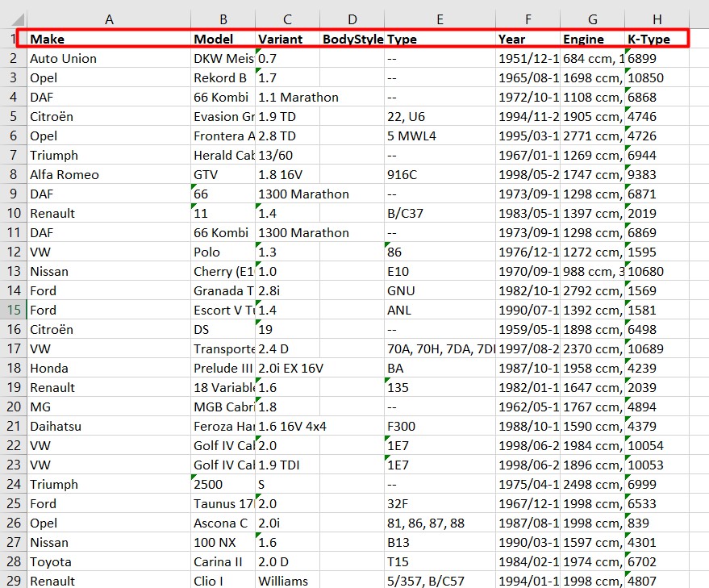The image size is (709, 588).
Task: Select the 'B13' type cell
Action: coord(440,542)
